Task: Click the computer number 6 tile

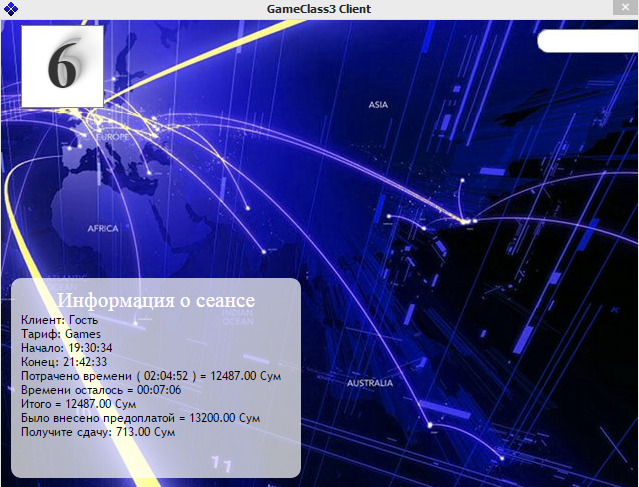Action: (62, 66)
